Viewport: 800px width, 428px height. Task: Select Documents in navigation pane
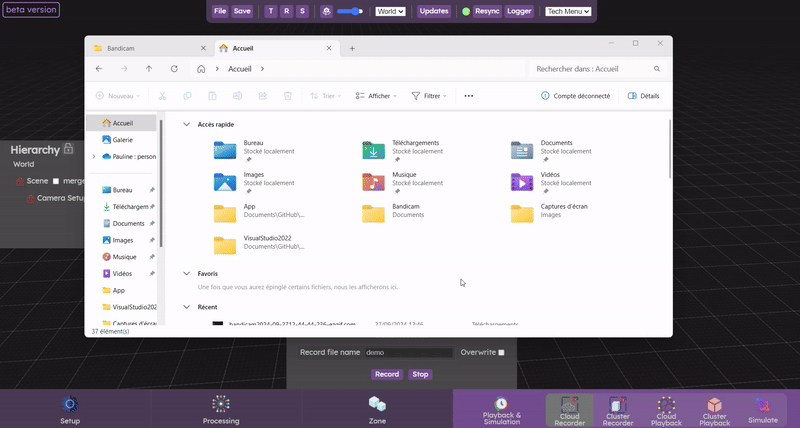(x=129, y=223)
